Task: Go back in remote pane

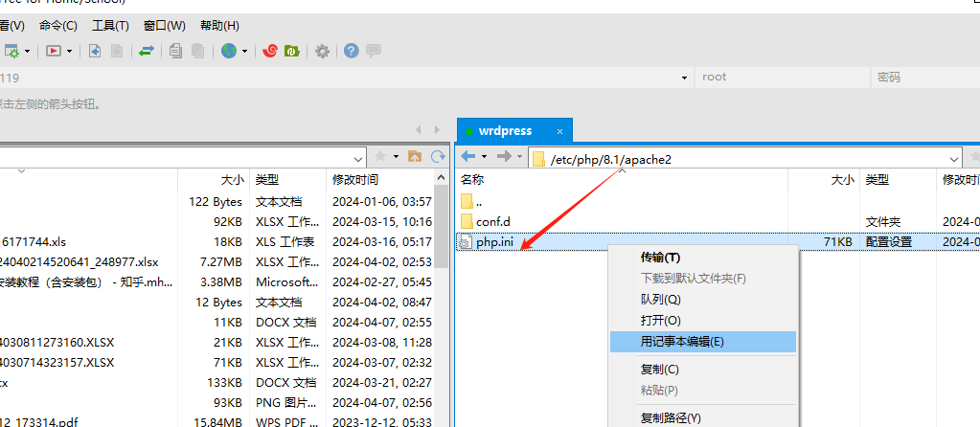Action: (467, 156)
